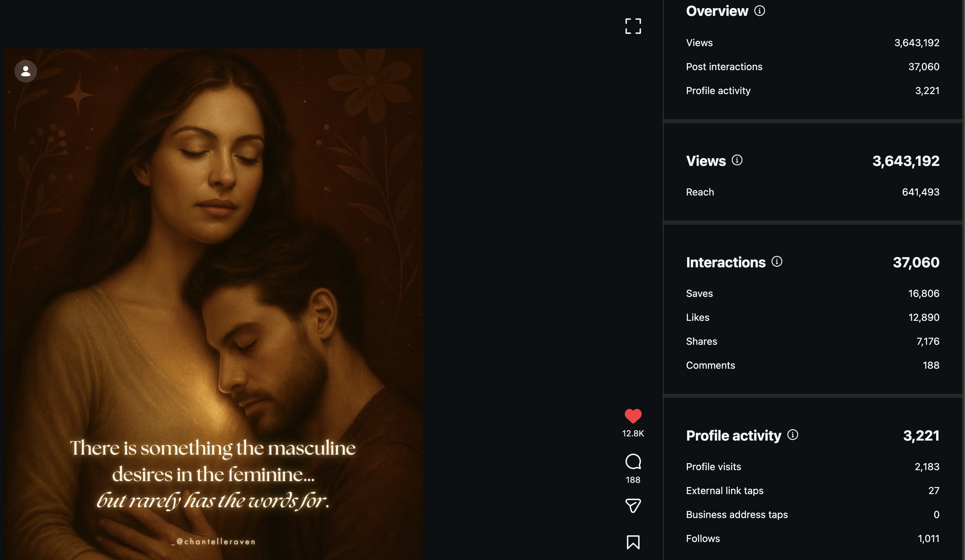
Task: Click the Shares metric row
Action: [x=812, y=342]
